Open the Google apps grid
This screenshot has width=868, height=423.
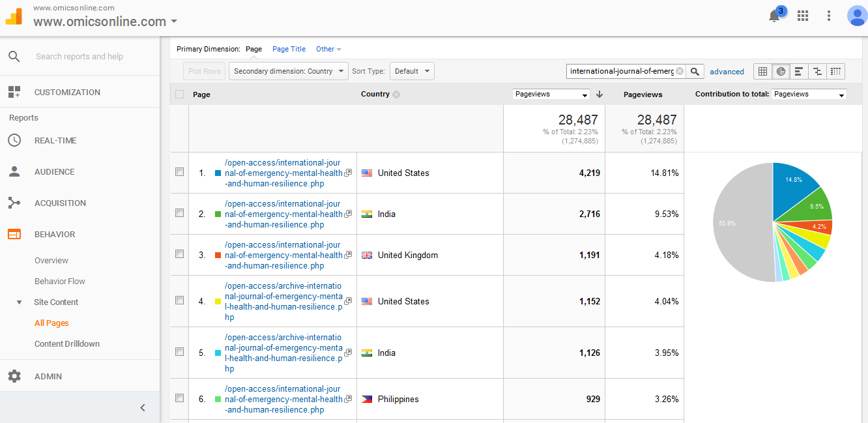803,16
